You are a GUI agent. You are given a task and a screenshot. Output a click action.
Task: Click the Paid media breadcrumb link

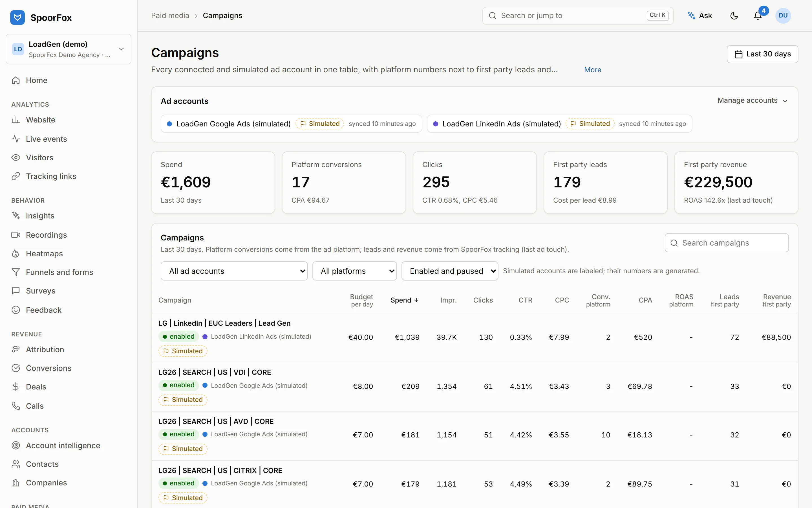tap(170, 16)
